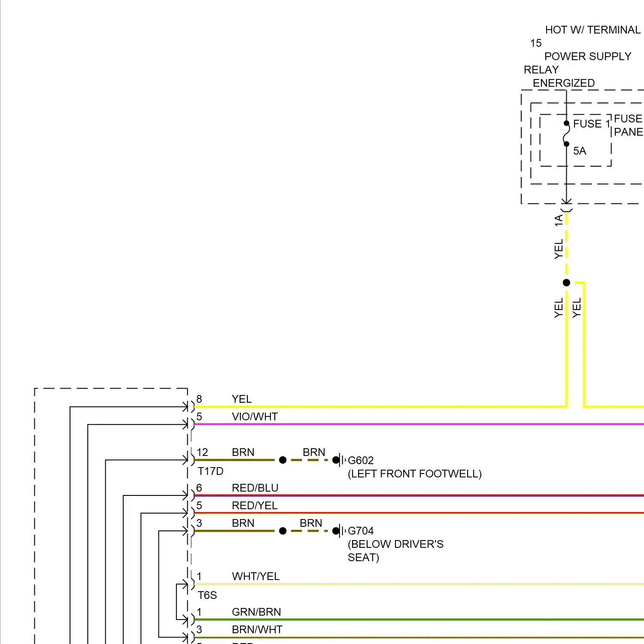
Task: Select the 1A connector pin label
Action: [559, 220]
